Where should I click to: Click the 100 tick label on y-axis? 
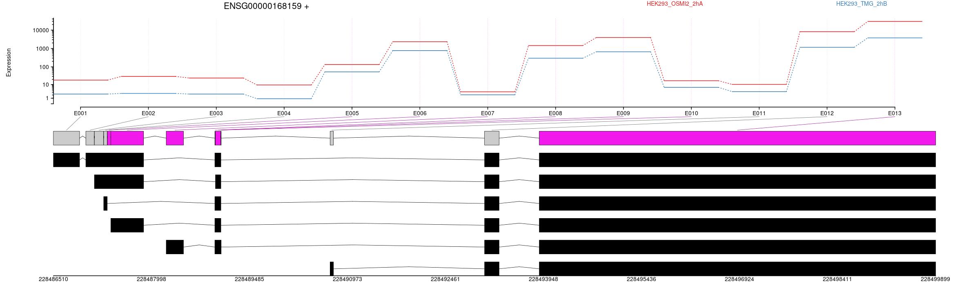tap(44, 67)
